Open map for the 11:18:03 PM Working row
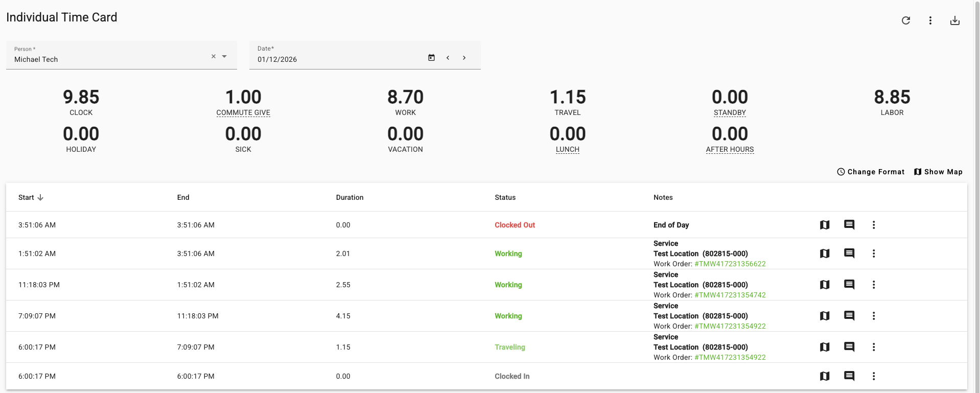 [x=825, y=285]
